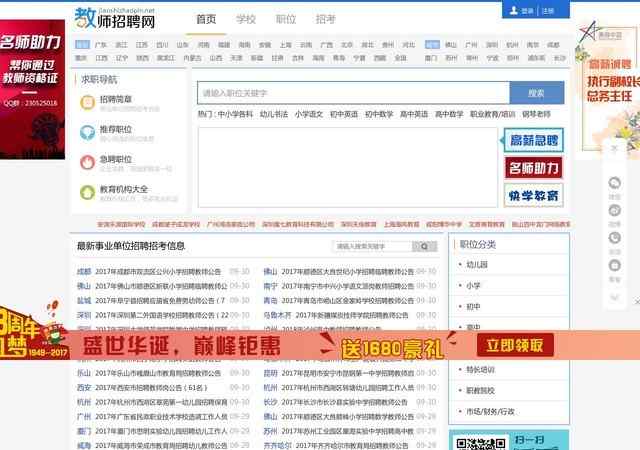Click the 高薪急聘 banner button

[x=534, y=140]
